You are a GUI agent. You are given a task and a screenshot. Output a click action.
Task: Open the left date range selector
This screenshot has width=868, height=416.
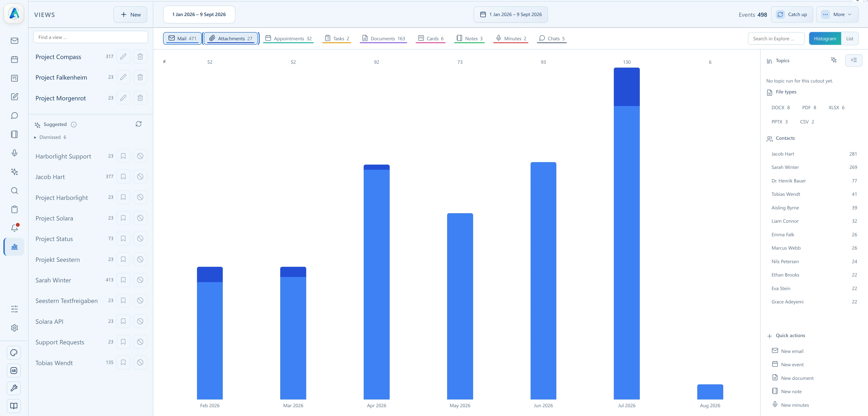pos(199,14)
